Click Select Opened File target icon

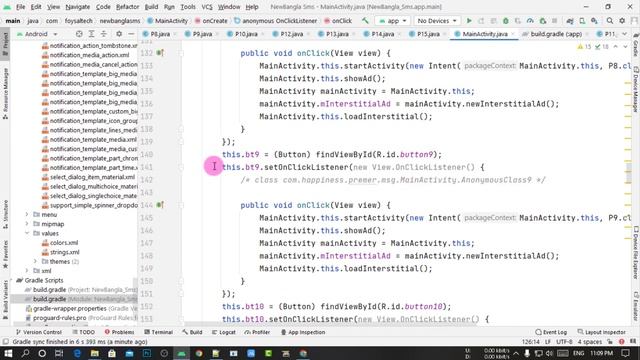[79, 34]
